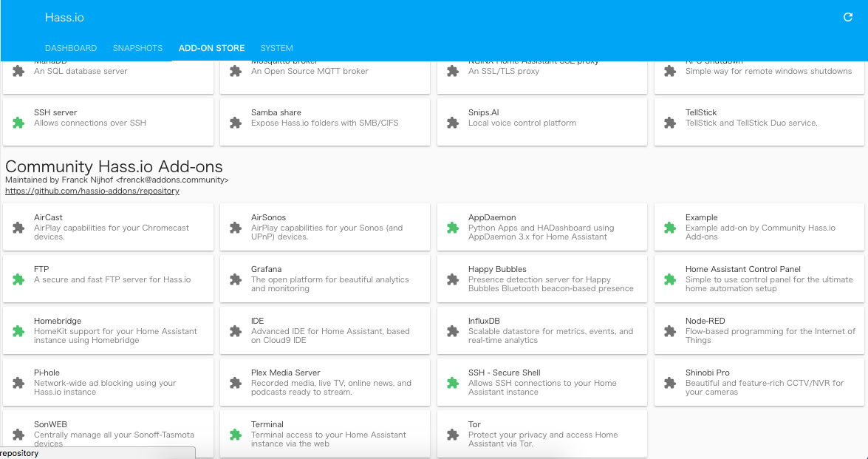This screenshot has height=459, width=868.
Task: Click the Tor puzzle icon
Action: point(453,435)
